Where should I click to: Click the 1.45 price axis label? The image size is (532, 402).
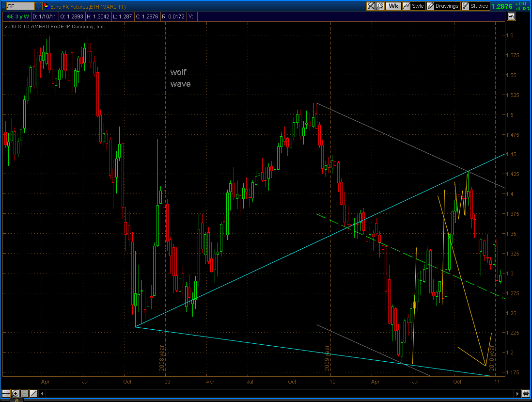511,154
